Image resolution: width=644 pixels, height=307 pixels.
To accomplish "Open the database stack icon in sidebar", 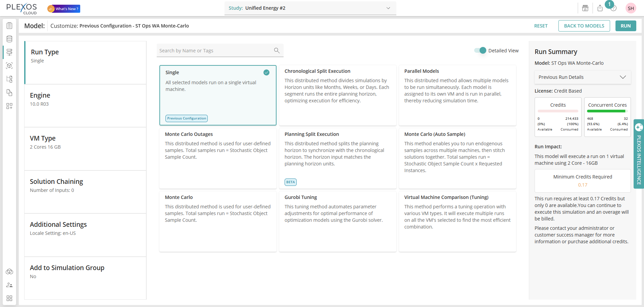I will coord(9,39).
